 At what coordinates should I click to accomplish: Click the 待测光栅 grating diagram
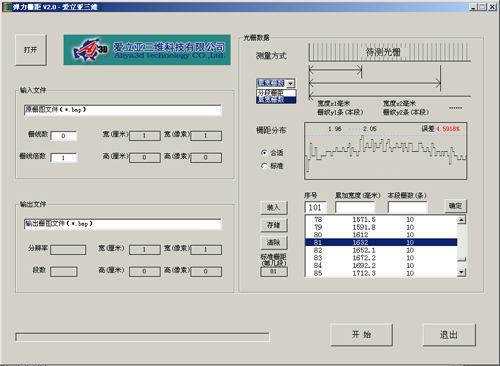[390, 52]
